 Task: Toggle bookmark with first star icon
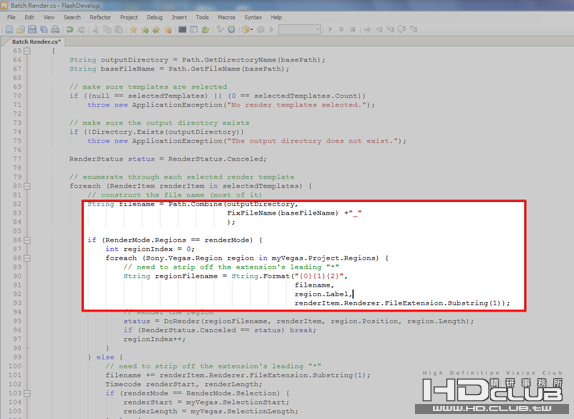coord(133,29)
